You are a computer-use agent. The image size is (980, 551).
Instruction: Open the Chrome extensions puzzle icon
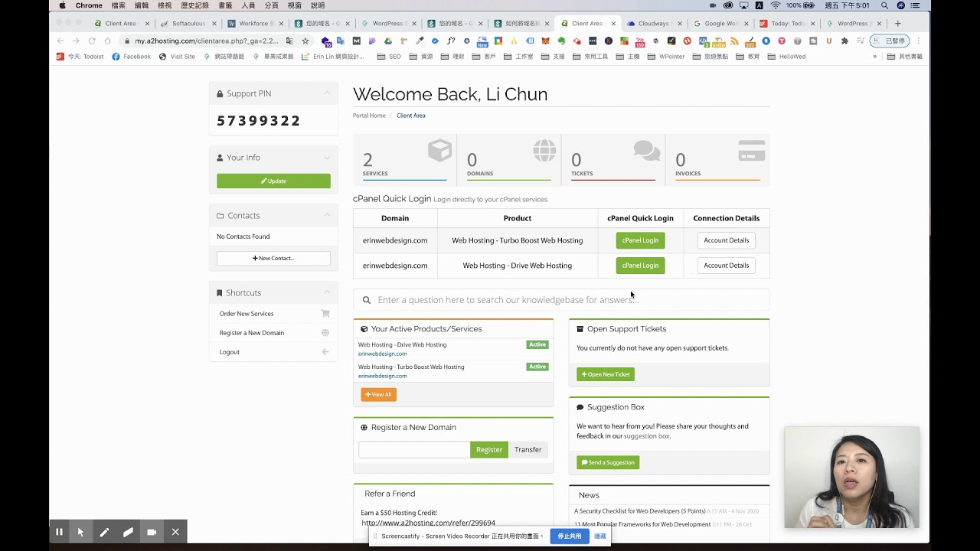[x=844, y=41]
